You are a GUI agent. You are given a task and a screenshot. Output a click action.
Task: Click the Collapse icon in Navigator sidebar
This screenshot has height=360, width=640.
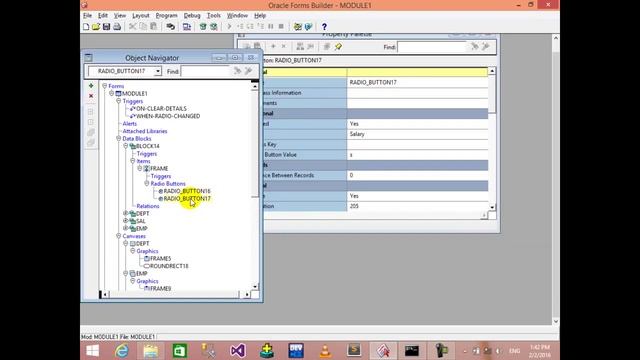point(91,122)
